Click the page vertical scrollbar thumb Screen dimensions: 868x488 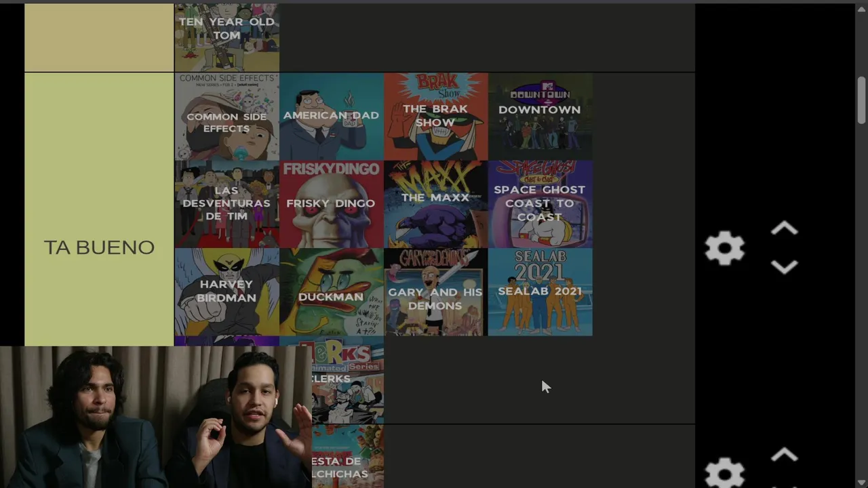click(861, 100)
